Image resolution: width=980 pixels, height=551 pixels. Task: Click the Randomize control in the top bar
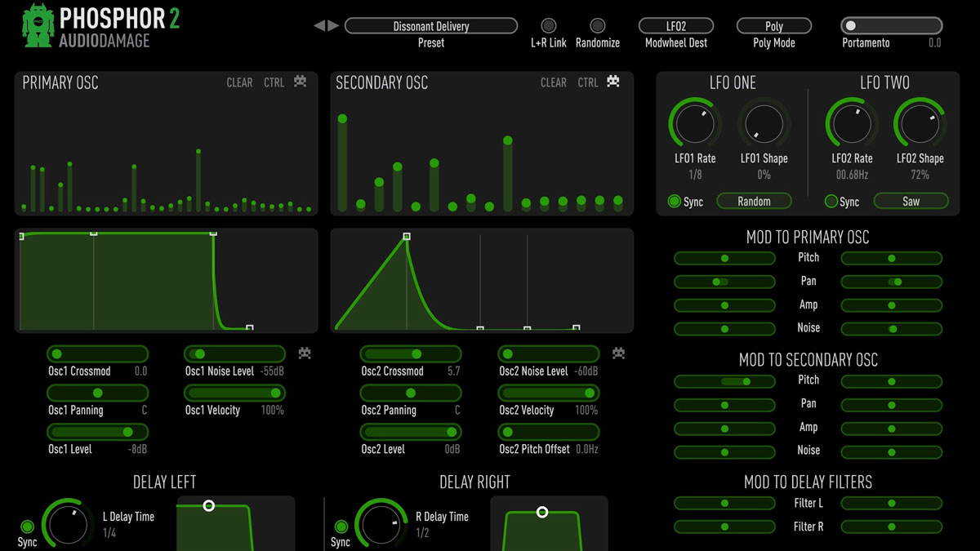(597, 25)
